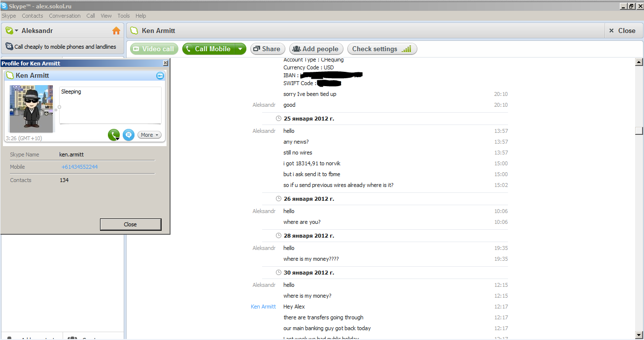Open the Conversation menu
644x340 pixels.
point(65,16)
